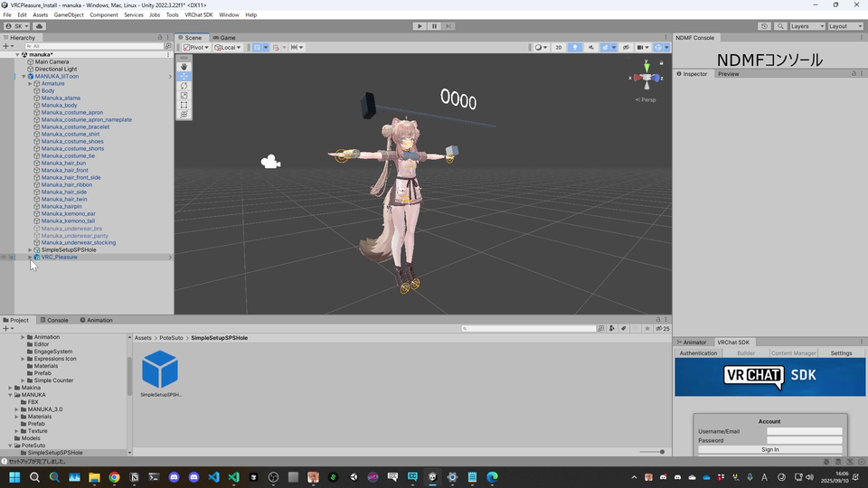The width and height of the screenshot is (868, 488).
Task: Click the Sign In button
Action: pos(770,449)
